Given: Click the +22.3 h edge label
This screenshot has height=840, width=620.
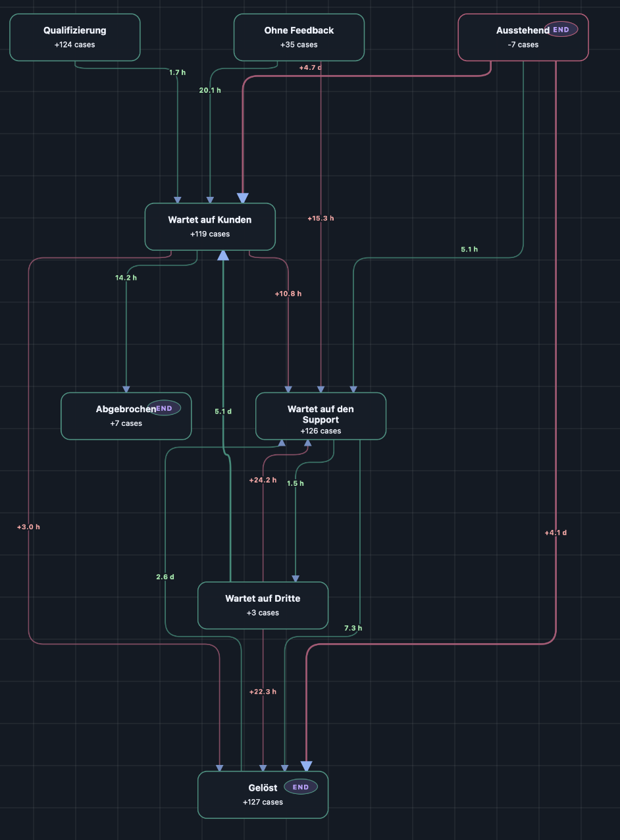Looking at the screenshot, I should coord(263,692).
